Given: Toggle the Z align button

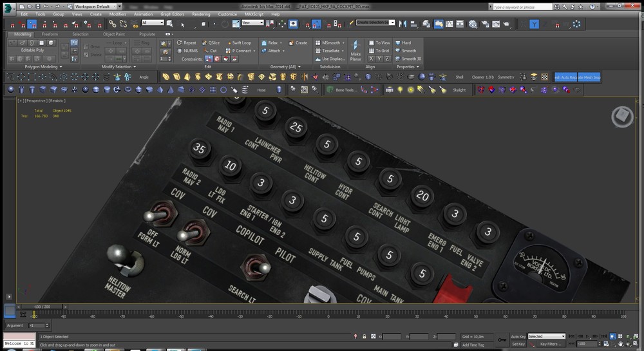Looking at the screenshot, I should tap(387, 59).
